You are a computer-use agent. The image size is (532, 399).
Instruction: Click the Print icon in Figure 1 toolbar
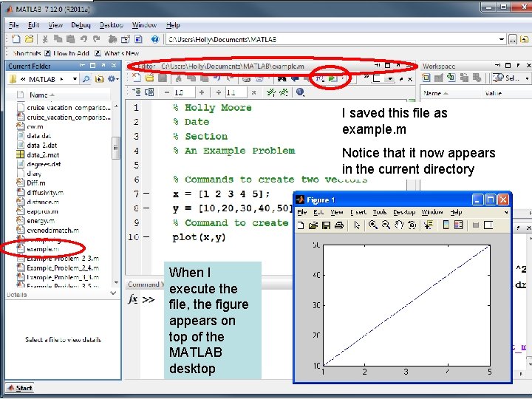pos(339,225)
